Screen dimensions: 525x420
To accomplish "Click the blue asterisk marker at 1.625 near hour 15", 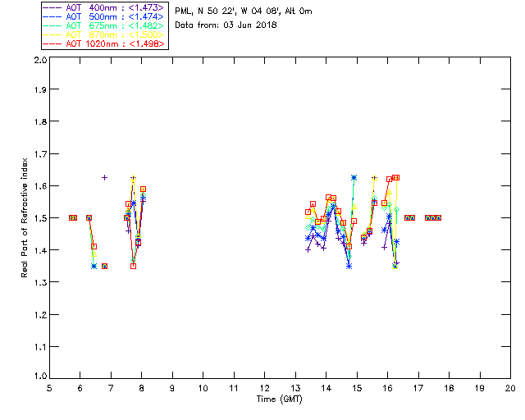I will 354,177.
